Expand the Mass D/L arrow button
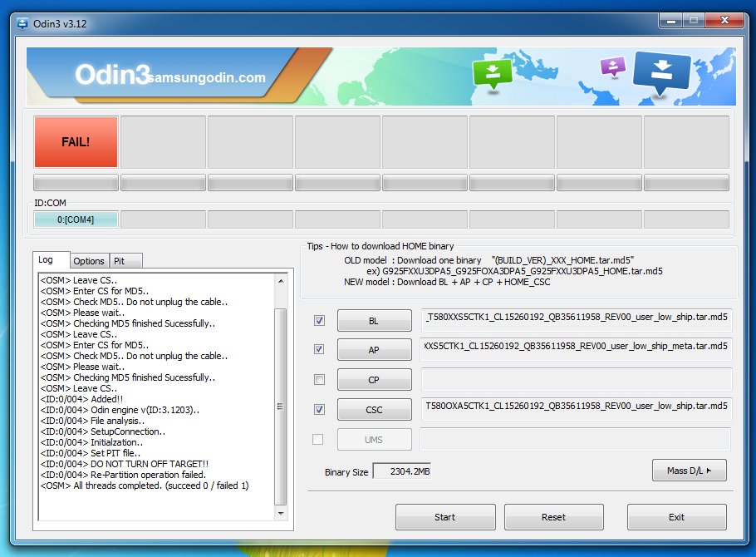 point(689,471)
